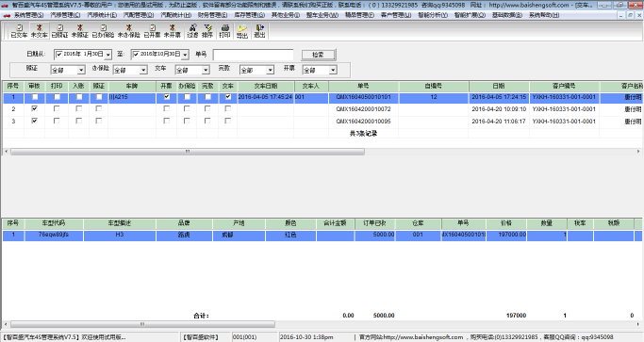Expand the 完款 filter dropdown

(270, 71)
